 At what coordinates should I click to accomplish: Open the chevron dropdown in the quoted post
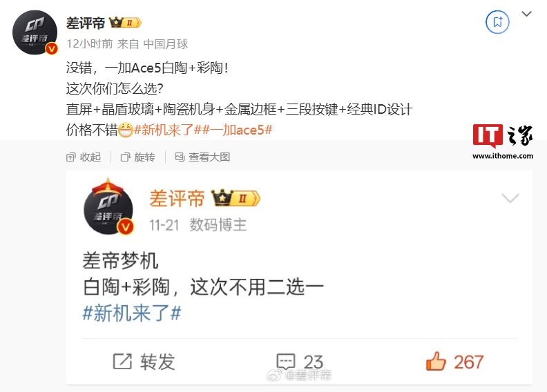pos(510,198)
